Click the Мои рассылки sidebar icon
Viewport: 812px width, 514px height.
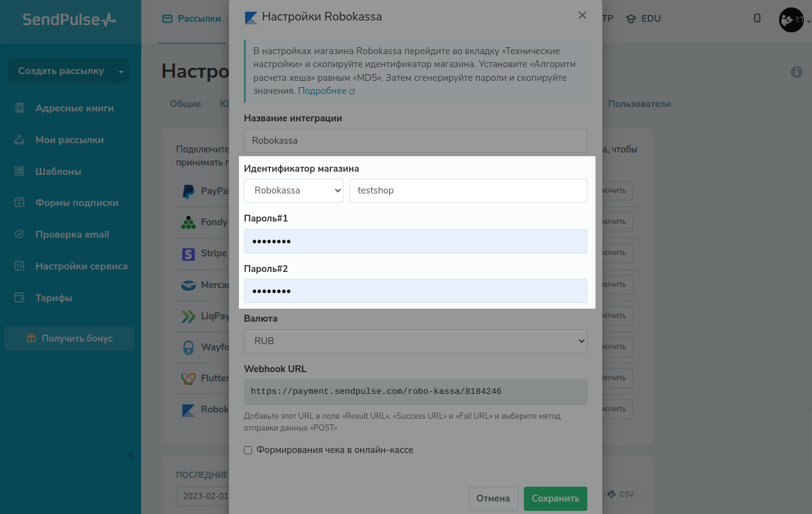19,140
